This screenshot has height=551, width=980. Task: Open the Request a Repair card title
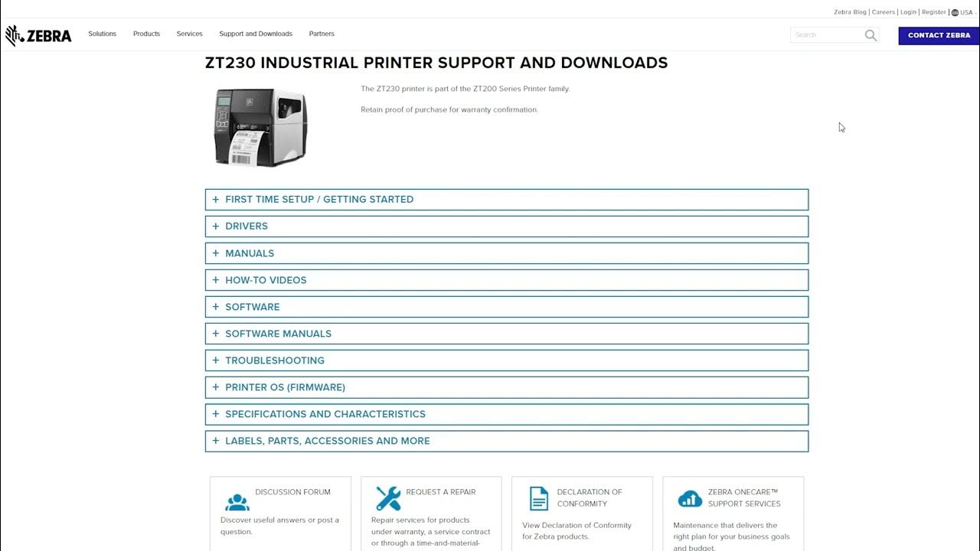tap(441, 492)
